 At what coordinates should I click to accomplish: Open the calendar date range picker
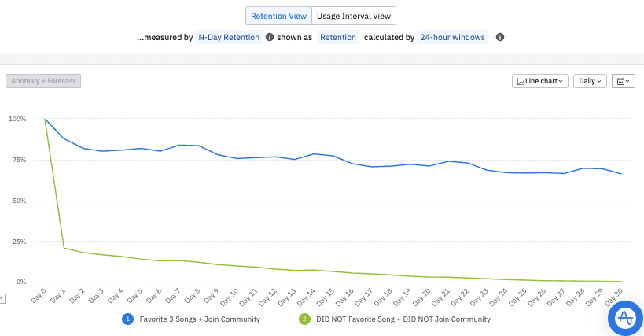(x=624, y=81)
